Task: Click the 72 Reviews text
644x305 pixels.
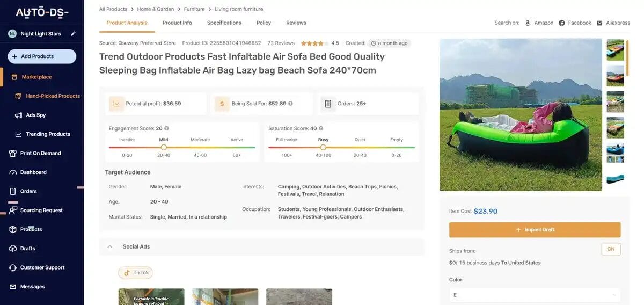Action: tap(281, 43)
